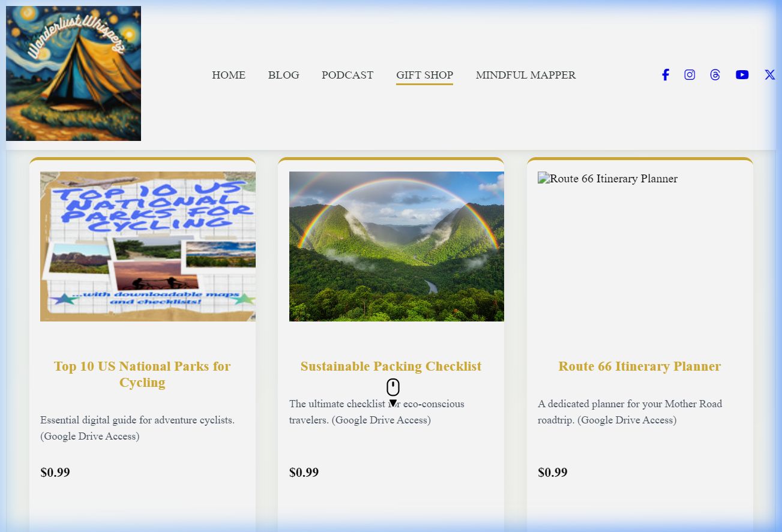
Task: Click the rainbow valley product image
Action: (397, 247)
